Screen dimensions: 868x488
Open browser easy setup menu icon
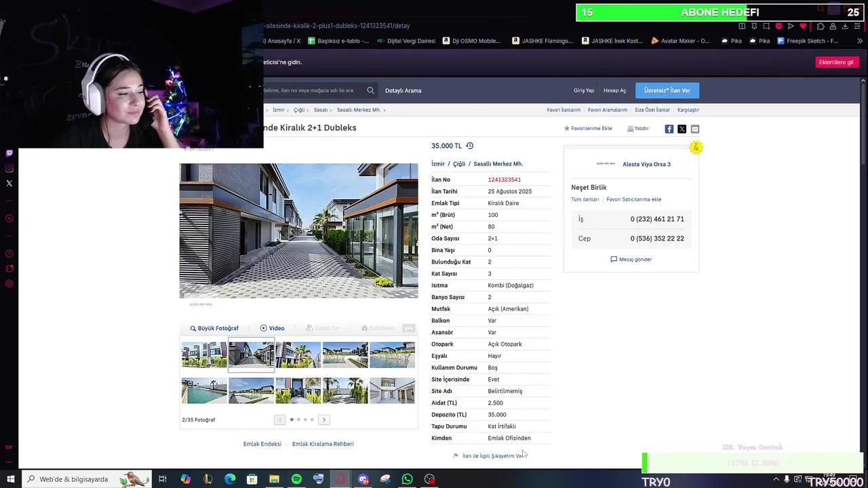858,26
